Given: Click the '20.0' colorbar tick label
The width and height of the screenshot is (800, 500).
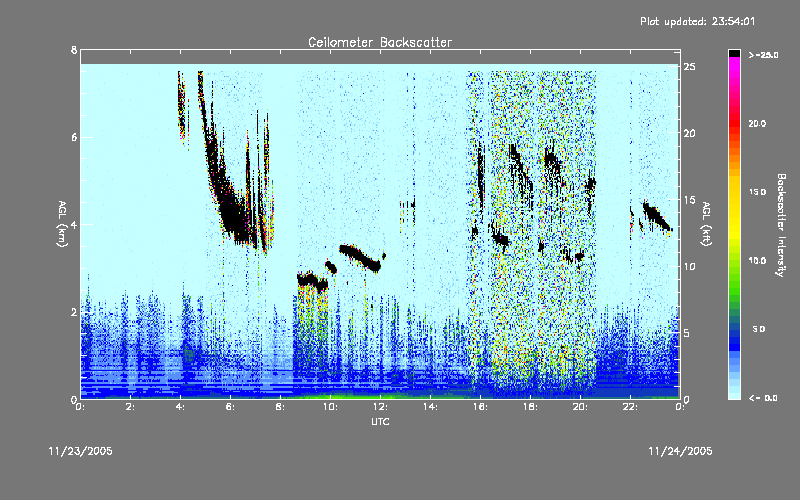Looking at the screenshot, I should 757,123.
